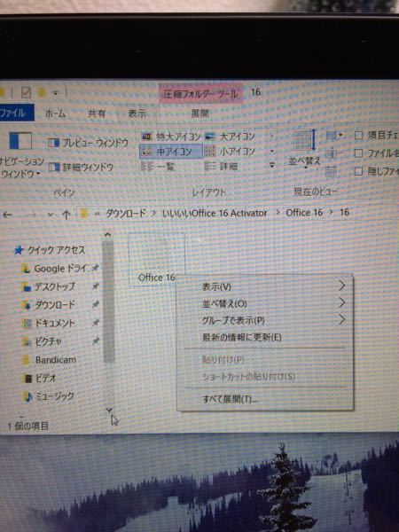This screenshot has height=532, width=399.
Task: Choose 最新の情報に更新(E) in context menu
Action: [x=265, y=338]
